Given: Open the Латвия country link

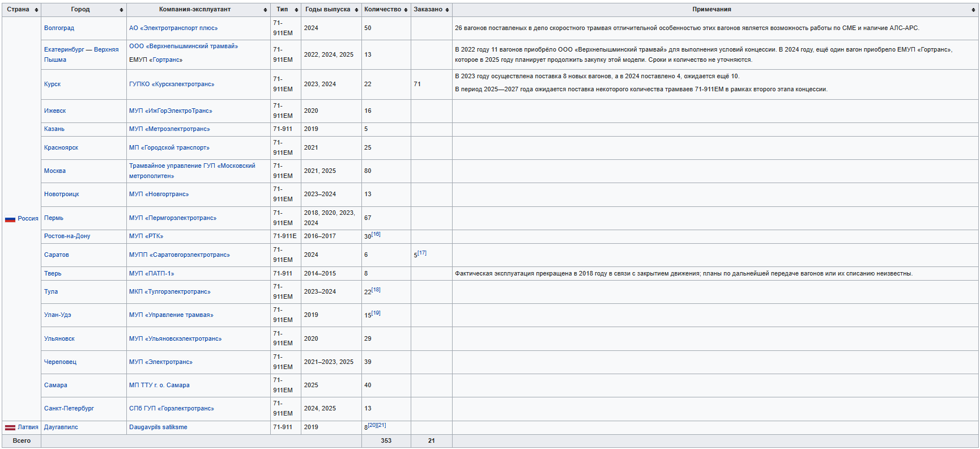Looking at the screenshot, I should coord(28,427).
